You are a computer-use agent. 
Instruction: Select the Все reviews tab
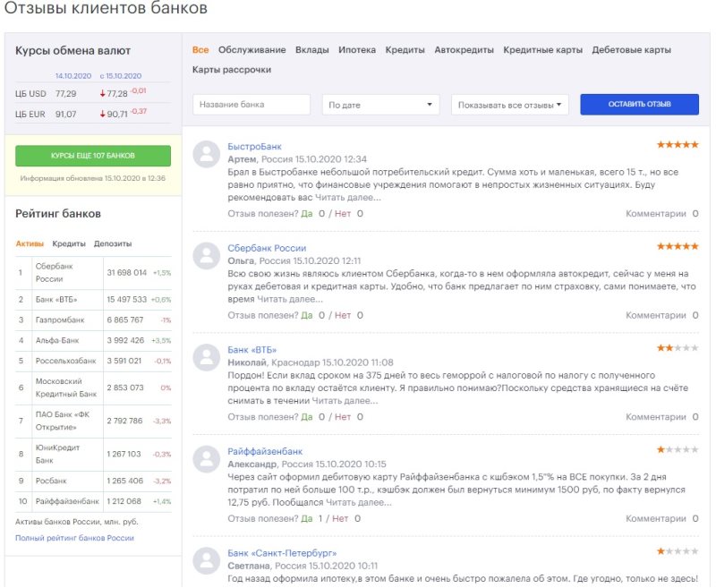pyautogui.click(x=200, y=50)
